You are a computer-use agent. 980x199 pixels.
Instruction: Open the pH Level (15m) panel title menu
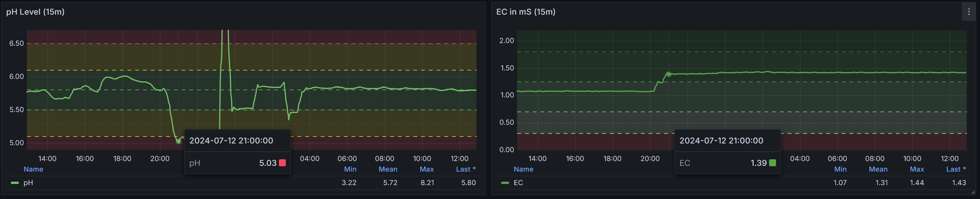pyautogui.click(x=36, y=12)
